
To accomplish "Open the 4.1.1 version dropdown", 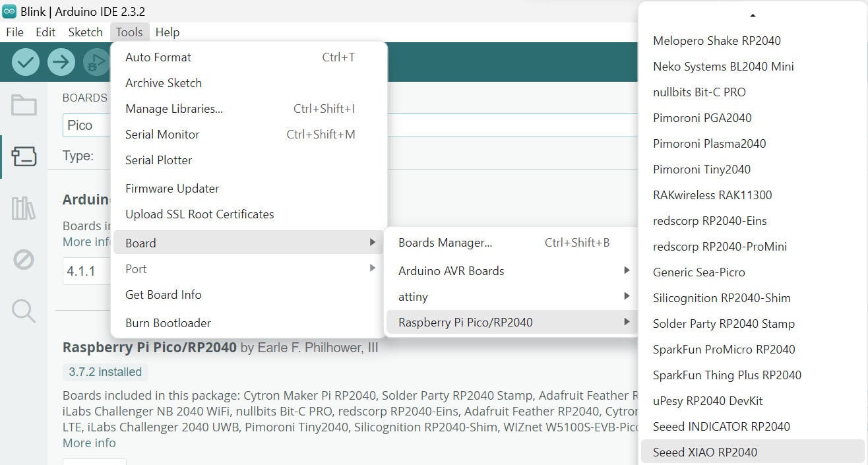I will point(86,271).
